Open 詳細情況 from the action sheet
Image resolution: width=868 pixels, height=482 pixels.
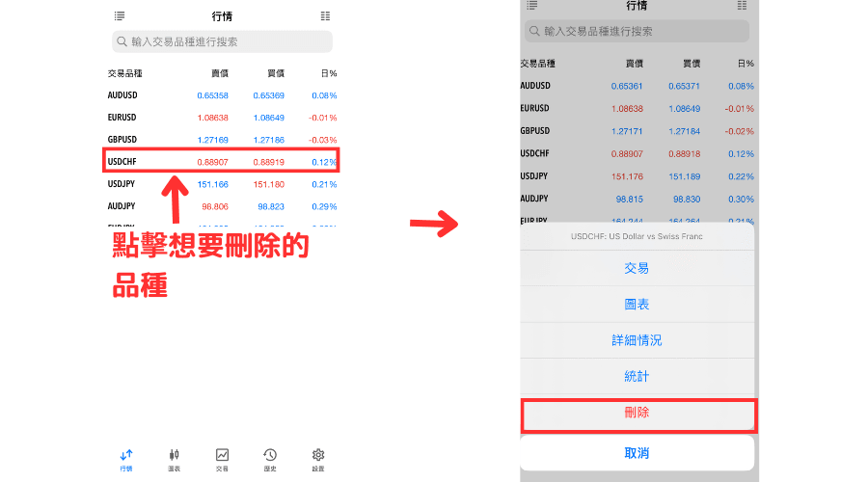click(637, 340)
